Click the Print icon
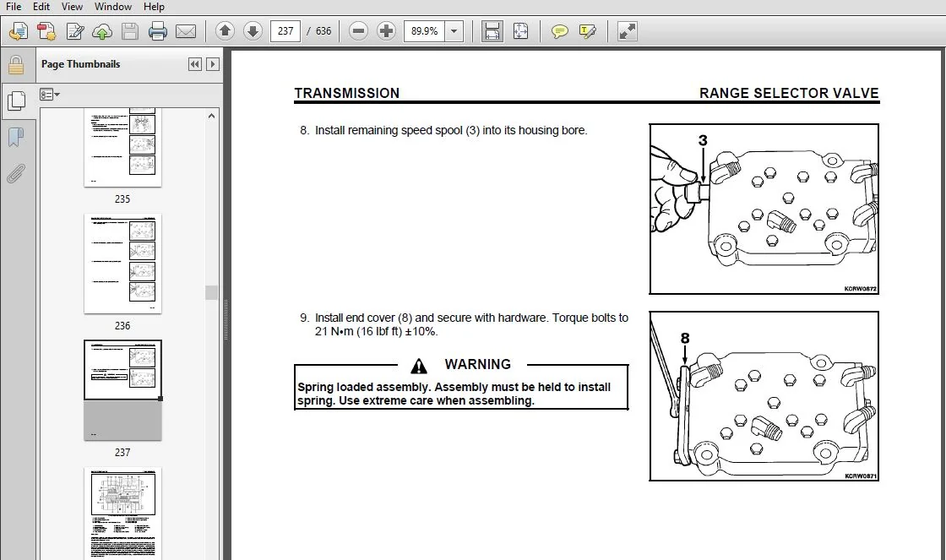Screen dimensions: 946x560 pos(157,30)
